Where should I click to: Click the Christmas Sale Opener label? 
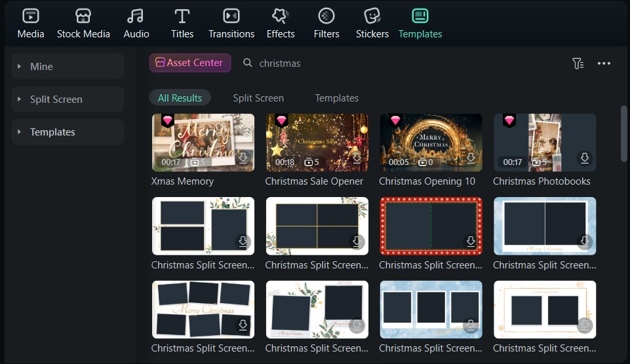pyautogui.click(x=314, y=181)
